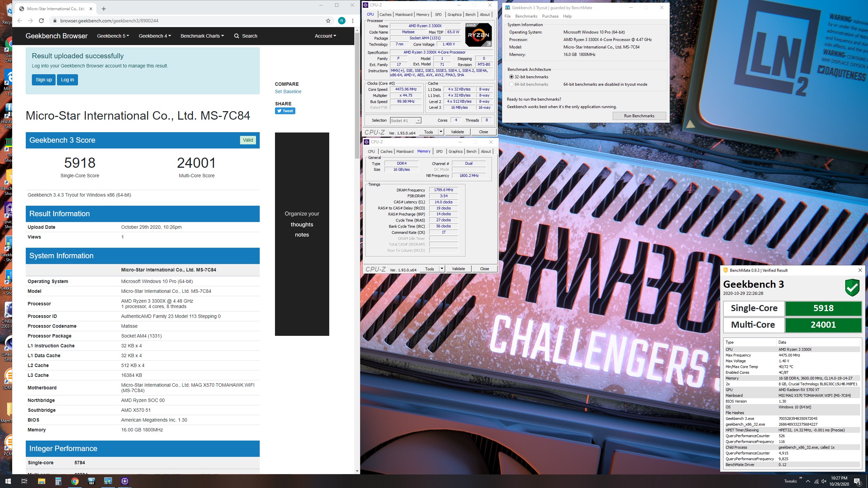Expand Benchmark Charts dropdown
Screen dimensions: 868x488
click(x=202, y=36)
